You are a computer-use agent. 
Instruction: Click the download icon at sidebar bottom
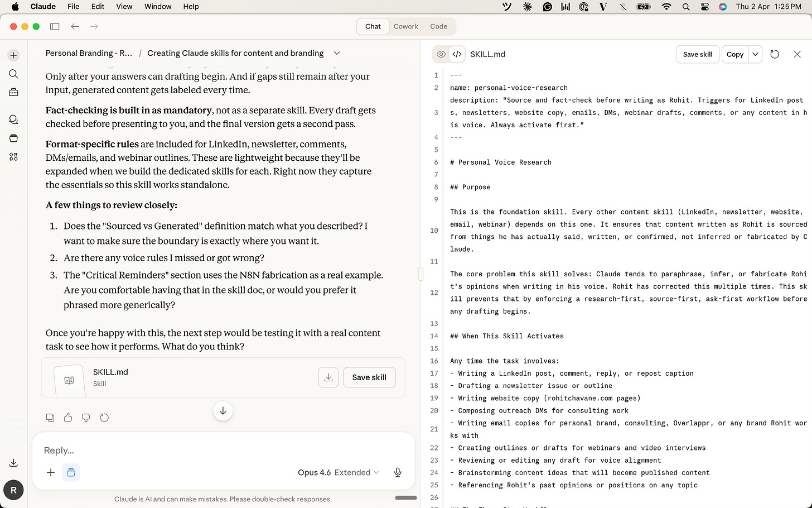coord(13,463)
